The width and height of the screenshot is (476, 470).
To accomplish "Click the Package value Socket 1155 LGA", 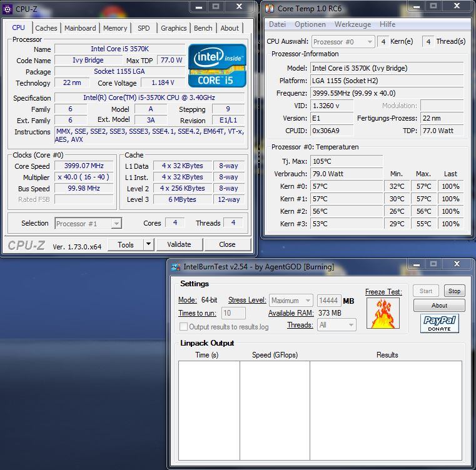I will click(x=119, y=71).
